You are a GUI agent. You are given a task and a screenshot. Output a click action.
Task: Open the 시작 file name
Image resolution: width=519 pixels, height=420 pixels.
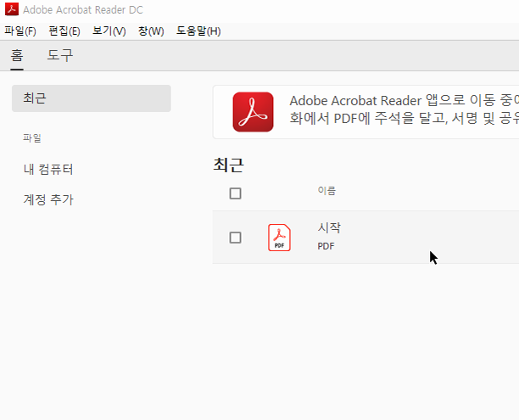point(329,227)
